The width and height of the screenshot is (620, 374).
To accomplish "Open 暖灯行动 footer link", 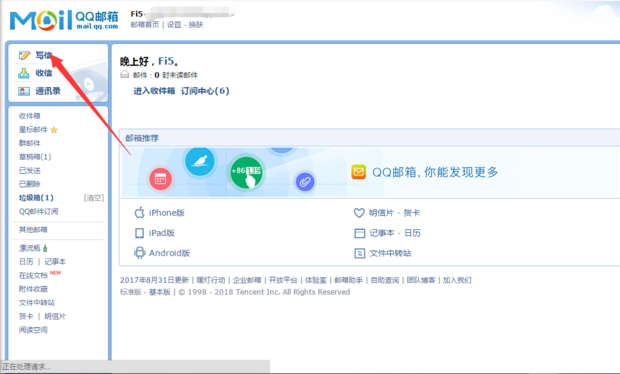I will pos(211,280).
